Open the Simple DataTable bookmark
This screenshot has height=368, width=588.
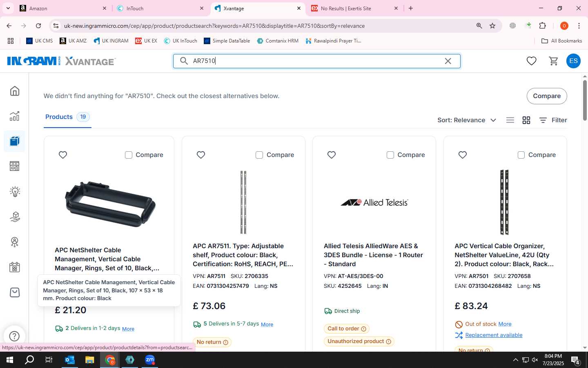tap(227, 41)
